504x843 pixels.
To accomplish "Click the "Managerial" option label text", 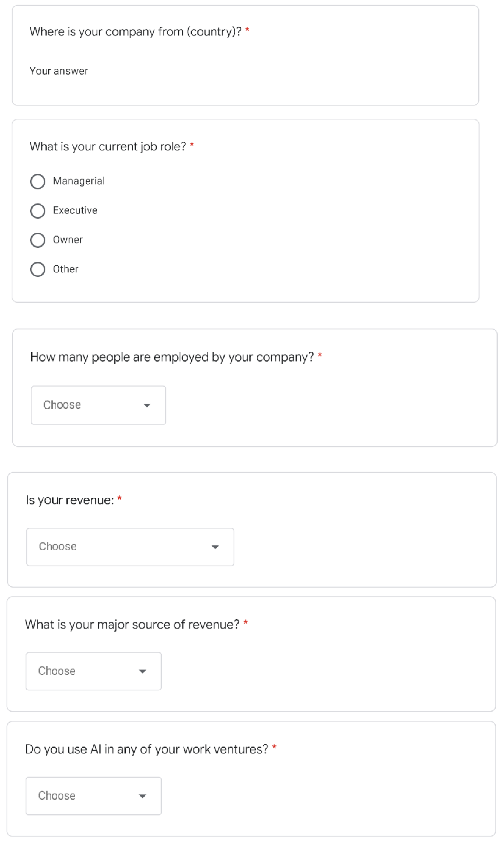I will pyautogui.click(x=79, y=181).
